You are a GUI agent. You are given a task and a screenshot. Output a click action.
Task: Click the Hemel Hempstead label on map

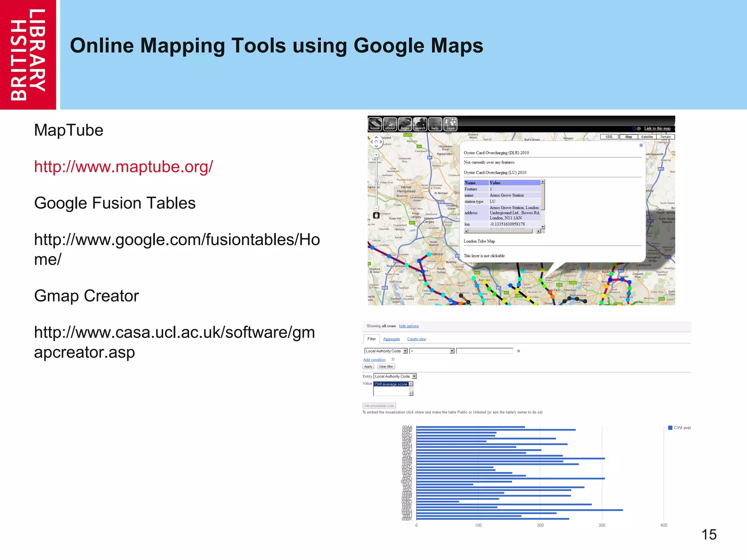click(406, 189)
